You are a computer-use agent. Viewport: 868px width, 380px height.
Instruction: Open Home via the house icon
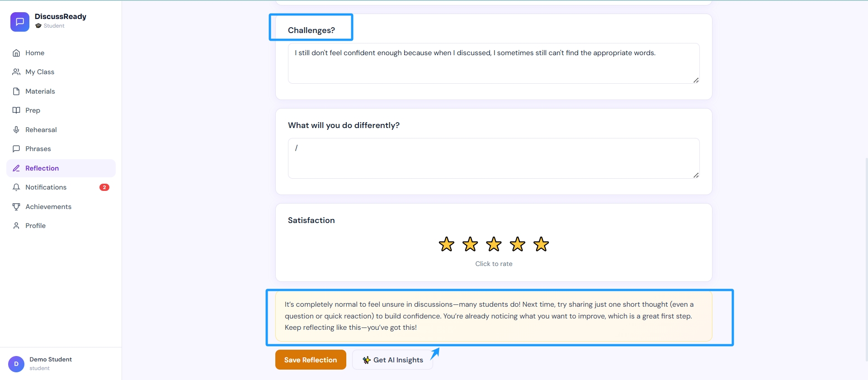coord(16,53)
